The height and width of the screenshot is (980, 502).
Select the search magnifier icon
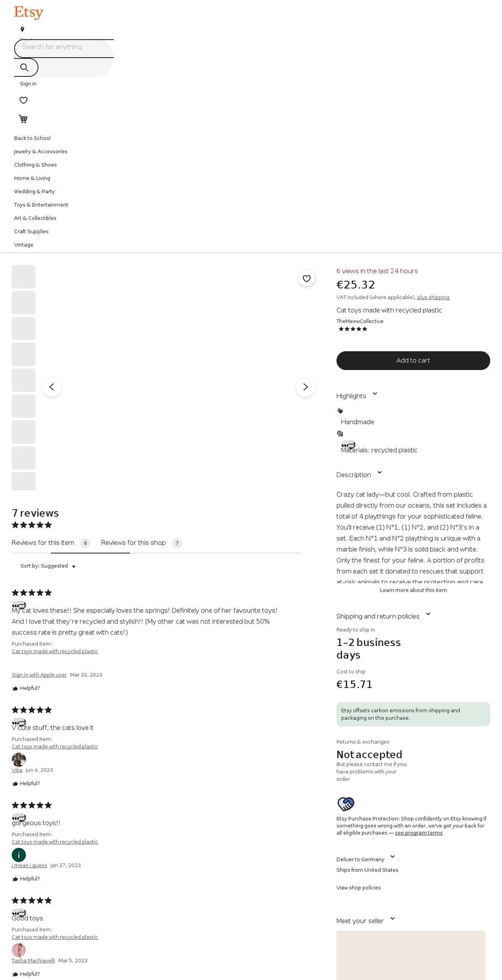pos(25,67)
